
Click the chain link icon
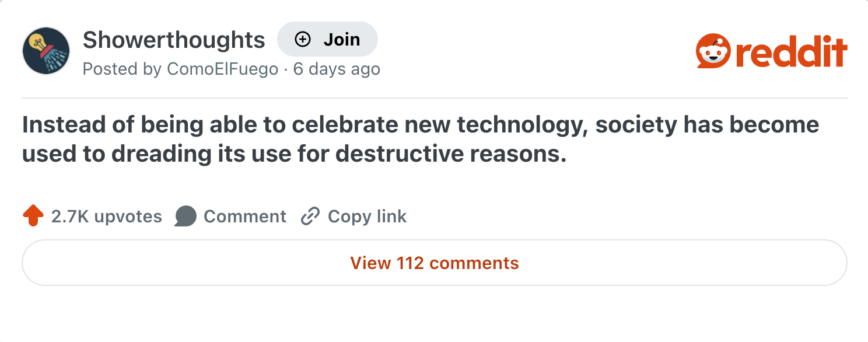[310, 217]
